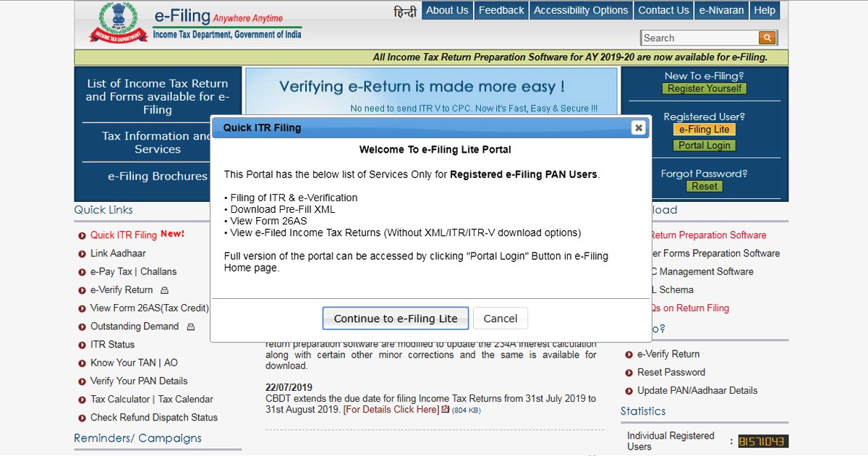Click the lock icon beside Outstanding Demand

190,327
